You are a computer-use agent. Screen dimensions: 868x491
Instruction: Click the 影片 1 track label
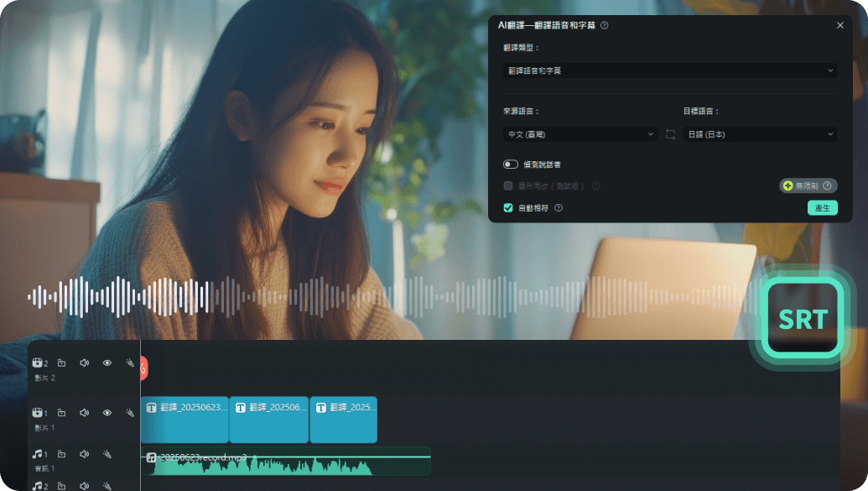(44, 428)
